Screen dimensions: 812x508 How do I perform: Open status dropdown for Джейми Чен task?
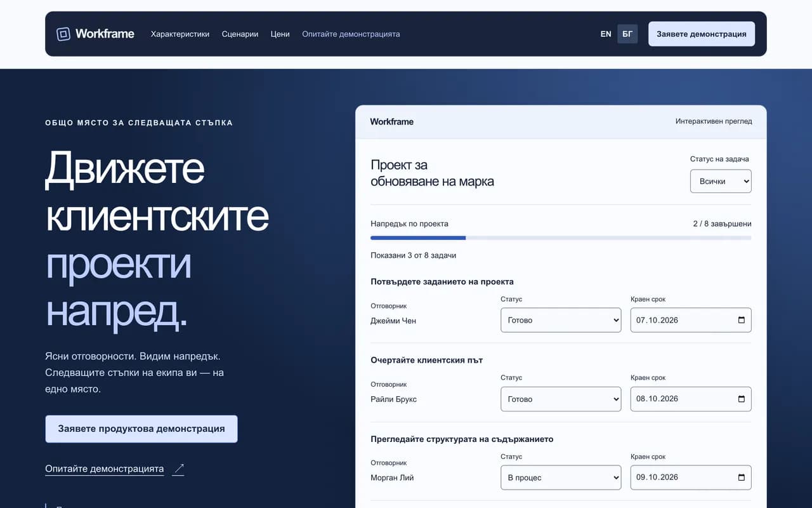point(561,320)
